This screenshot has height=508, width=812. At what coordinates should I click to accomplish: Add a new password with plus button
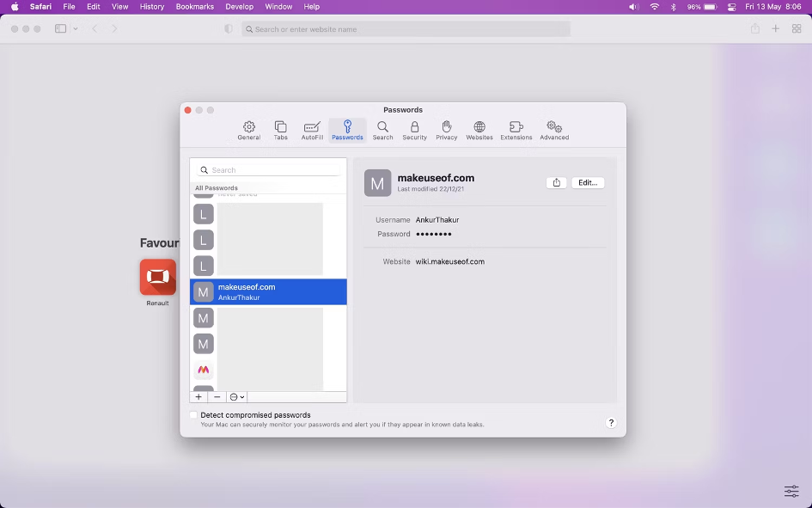[198, 397]
